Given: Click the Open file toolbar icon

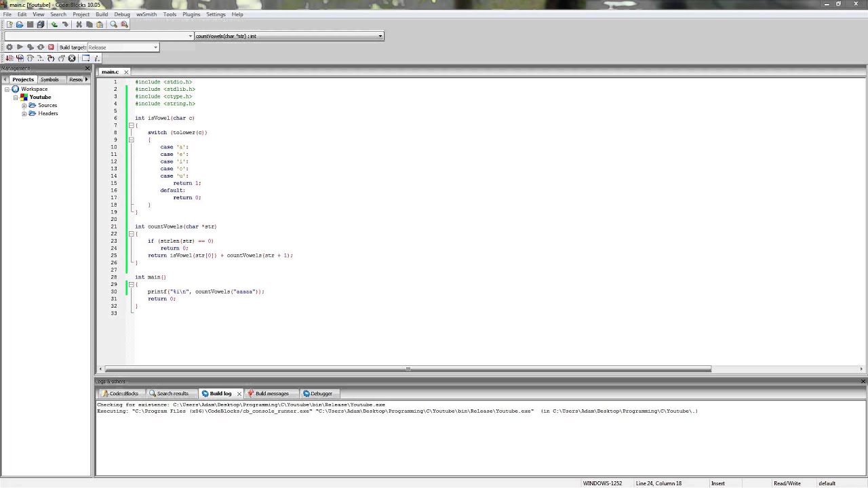Looking at the screenshot, I should (x=19, y=24).
